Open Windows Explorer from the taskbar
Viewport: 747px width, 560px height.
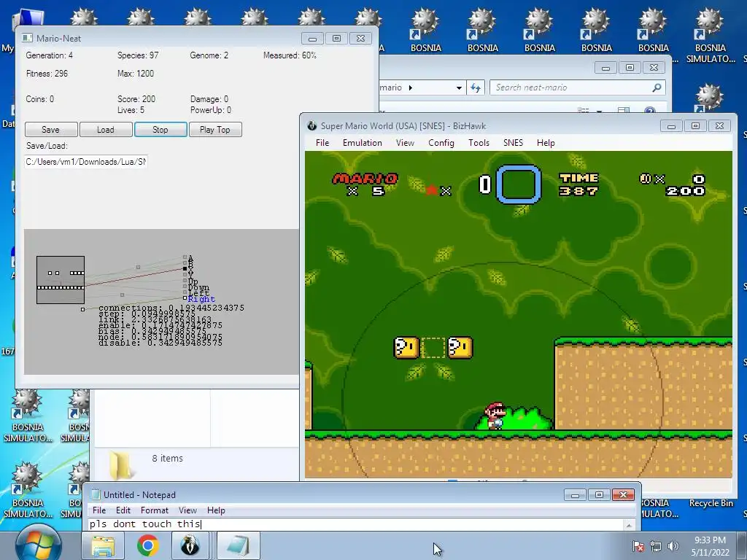pos(103,545)
